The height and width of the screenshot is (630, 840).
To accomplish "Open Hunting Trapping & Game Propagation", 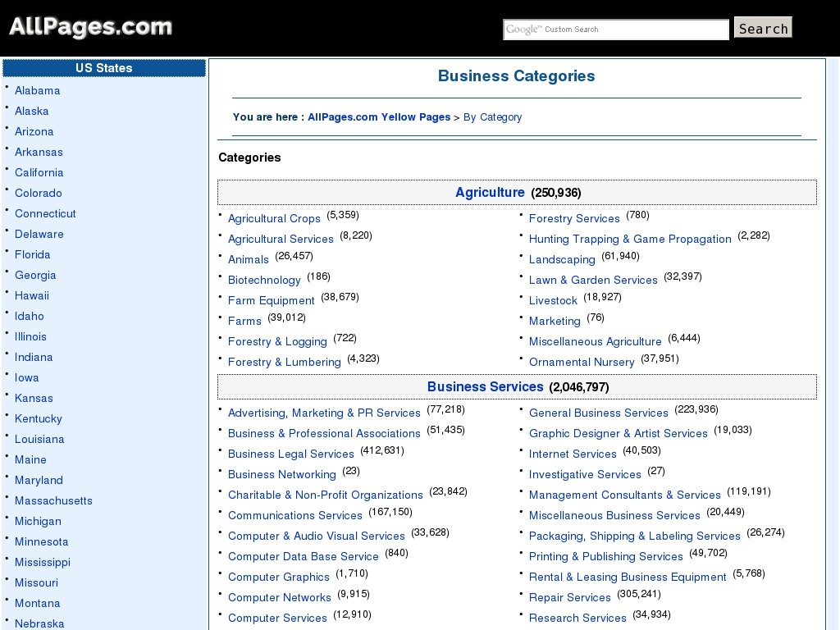I will 630,239.
